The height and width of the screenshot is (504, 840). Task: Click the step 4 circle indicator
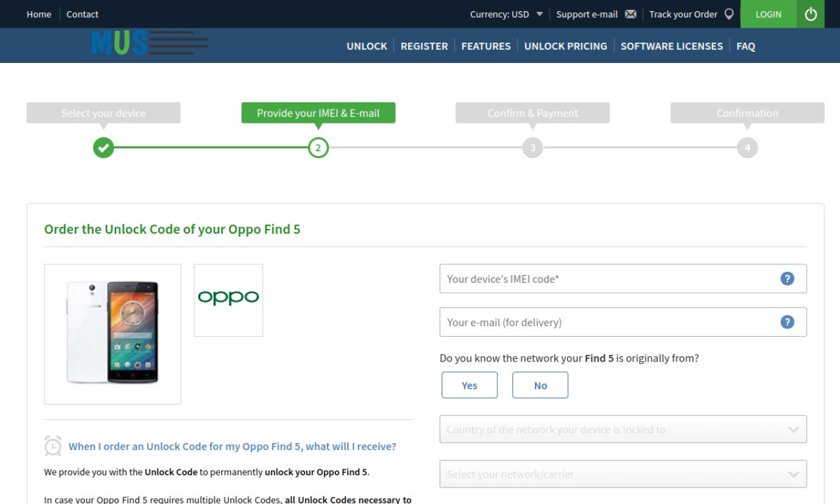[747, 148]
